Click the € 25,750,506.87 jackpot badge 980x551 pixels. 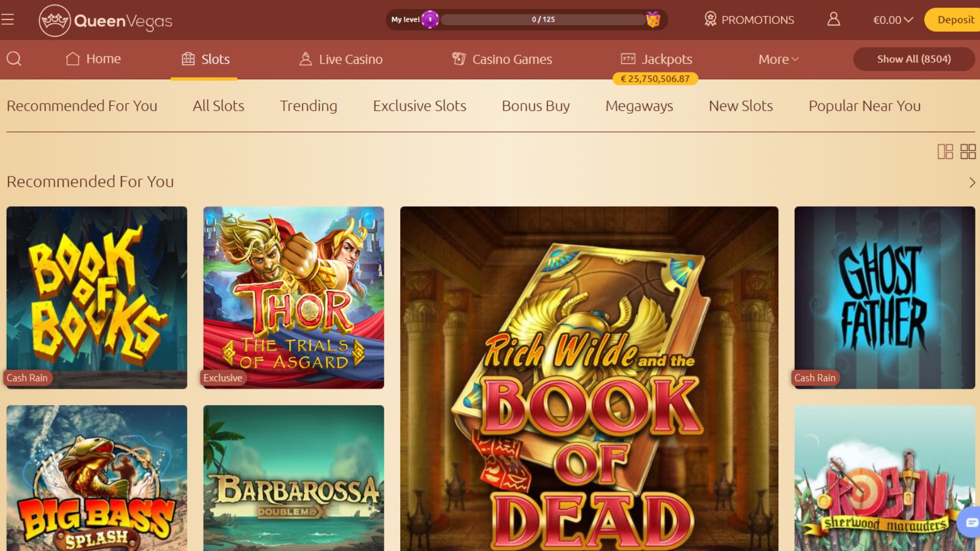655,79
